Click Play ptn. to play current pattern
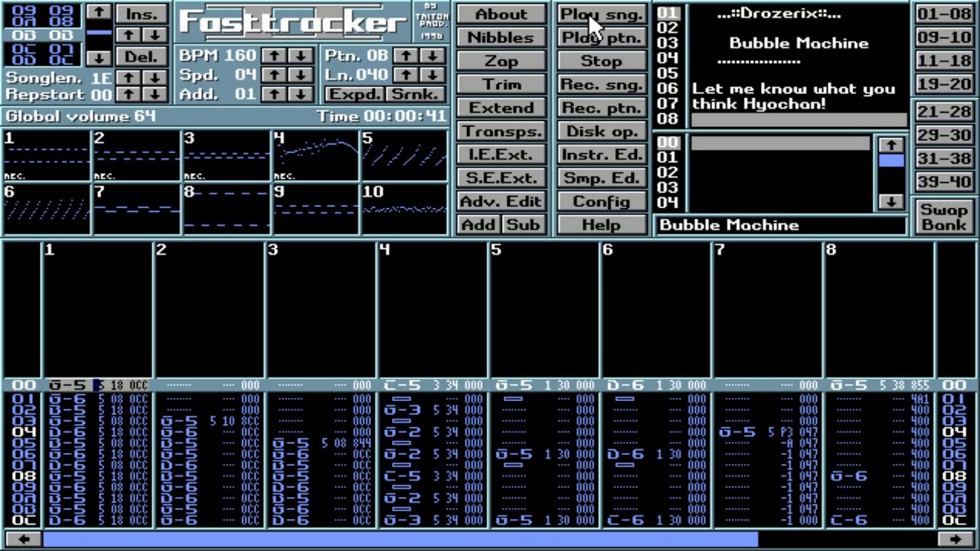 point(601,37)
